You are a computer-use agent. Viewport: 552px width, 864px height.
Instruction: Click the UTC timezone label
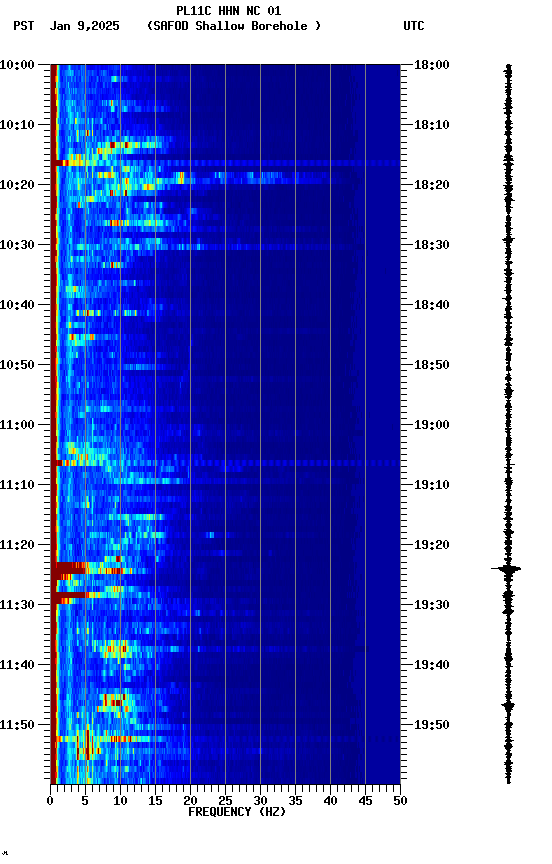tap(414, 26)
